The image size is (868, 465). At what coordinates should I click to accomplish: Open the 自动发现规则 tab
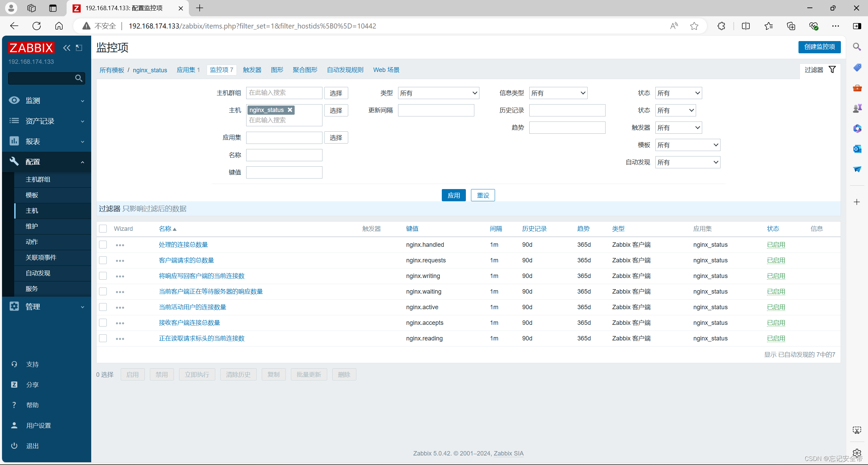(x=345, y=70)
